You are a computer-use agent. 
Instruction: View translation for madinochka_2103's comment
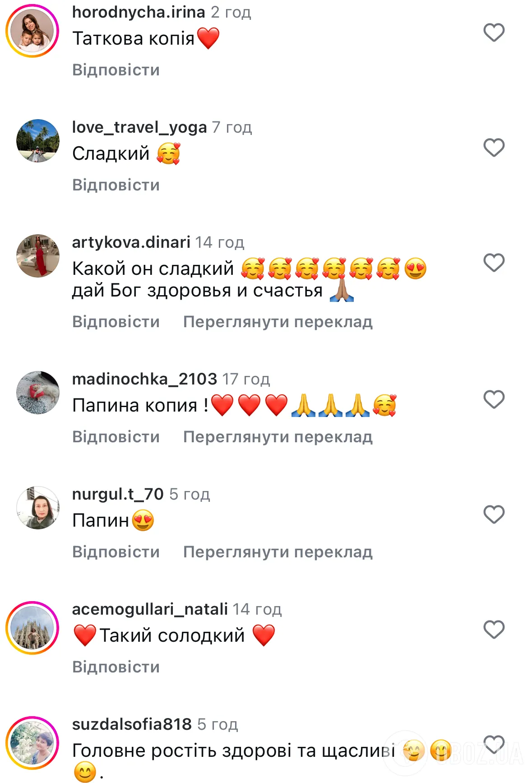[278, 437]
